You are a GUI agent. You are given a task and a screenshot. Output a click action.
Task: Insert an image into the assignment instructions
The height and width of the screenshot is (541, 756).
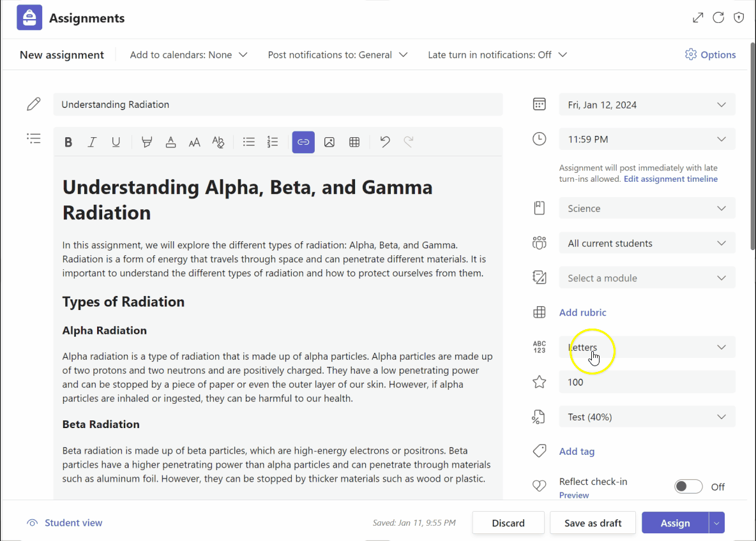329,142
